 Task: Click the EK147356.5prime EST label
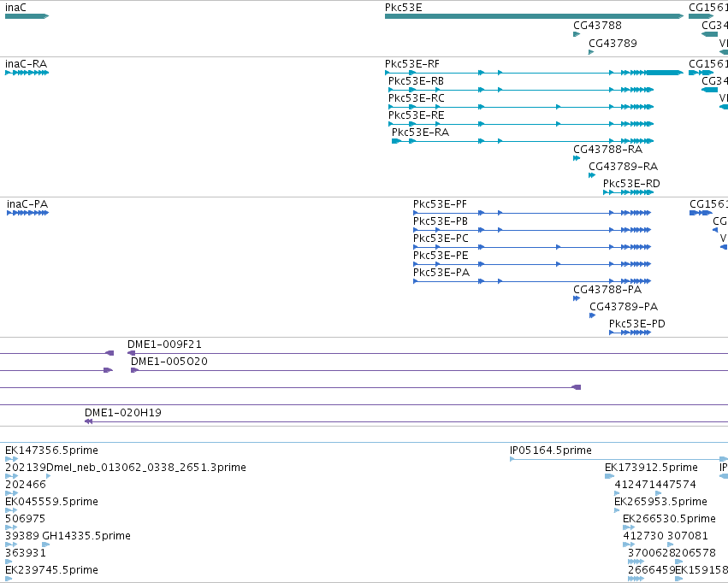pos(51,450)
